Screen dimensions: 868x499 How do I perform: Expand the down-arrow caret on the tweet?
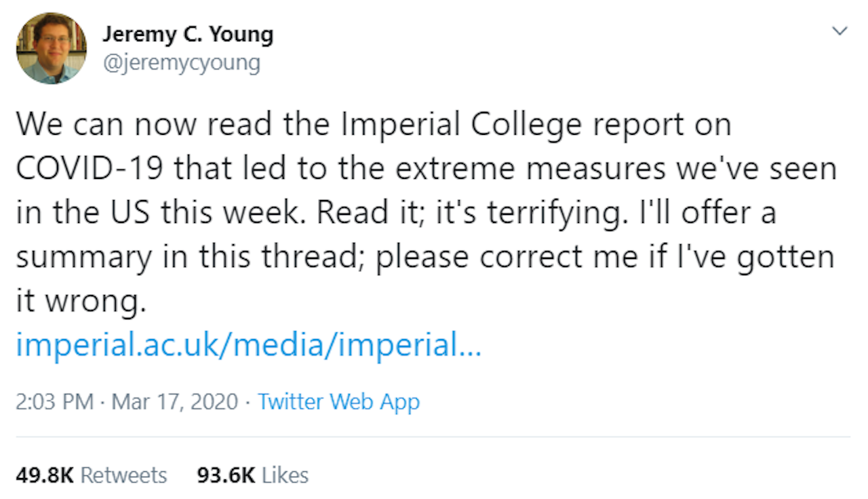tap(840, 31)
